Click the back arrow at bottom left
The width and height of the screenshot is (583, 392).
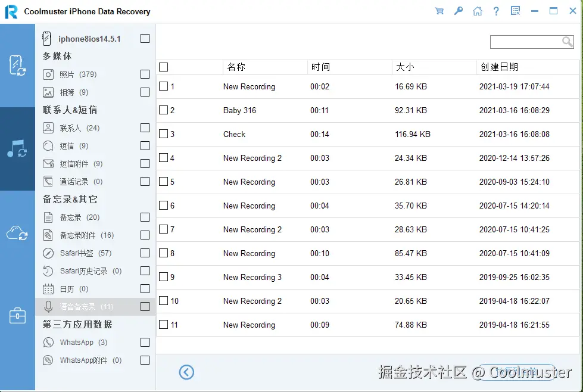[x=186, y=372]
